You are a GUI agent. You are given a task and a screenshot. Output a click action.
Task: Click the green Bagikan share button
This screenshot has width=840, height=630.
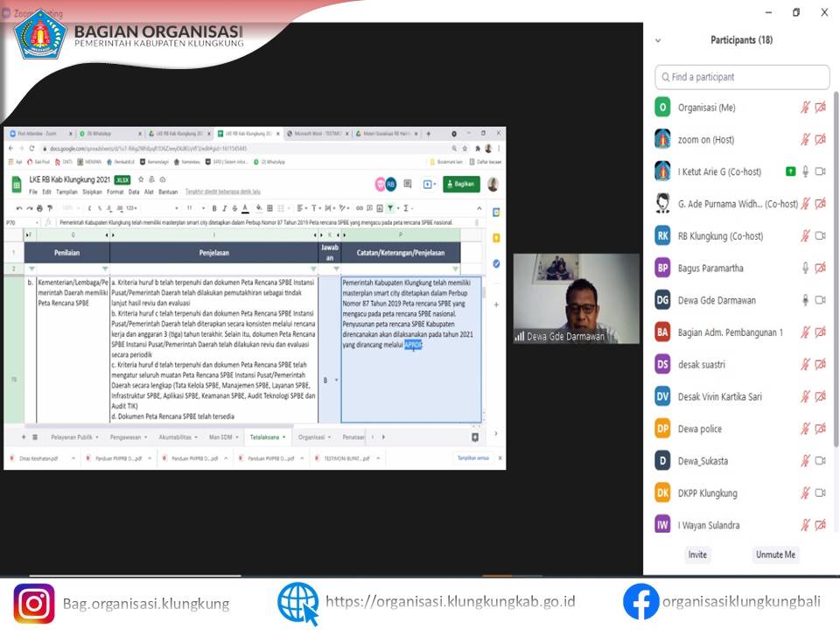click(x=460, y=184)
